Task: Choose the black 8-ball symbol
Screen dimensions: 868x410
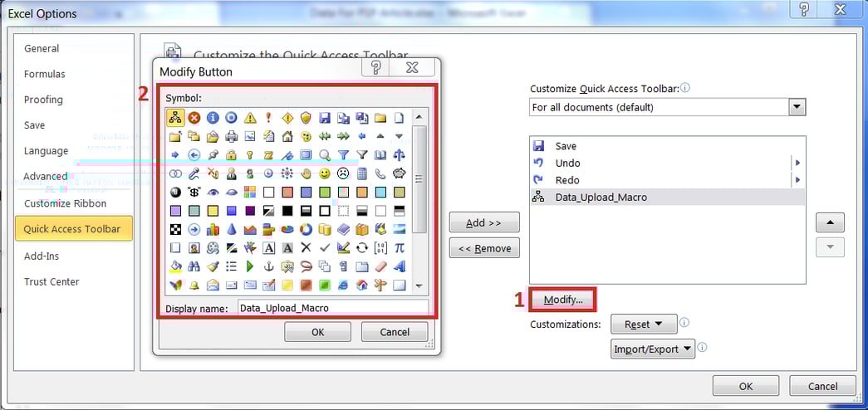Action: click(x=175, y=192)
